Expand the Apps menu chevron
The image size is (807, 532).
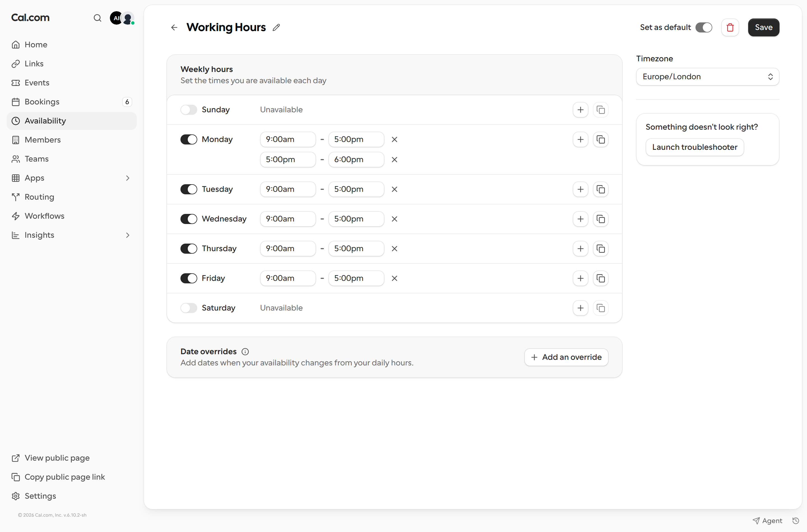pos(128,178)
